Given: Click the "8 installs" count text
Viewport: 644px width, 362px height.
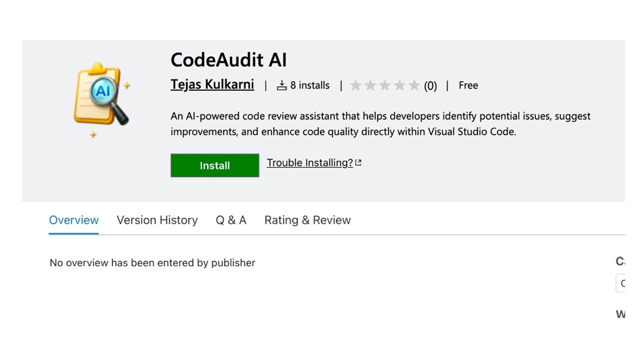Looking at the screenshot, I should tap(310, 85).
